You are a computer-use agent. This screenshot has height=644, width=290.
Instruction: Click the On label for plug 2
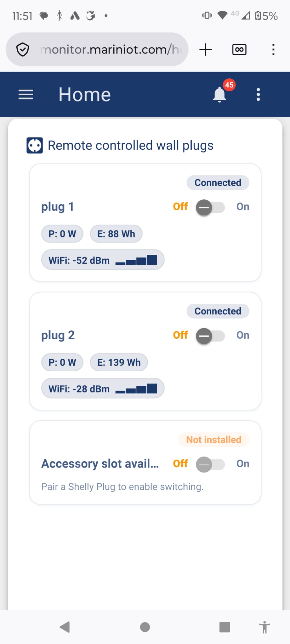[243, 335]
